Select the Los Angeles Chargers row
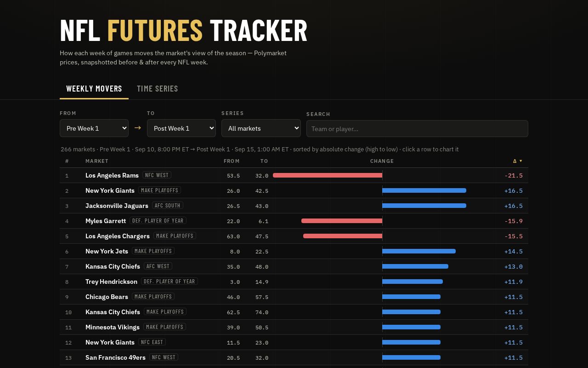Image resolution: width=588 pixels, height=368 pixels. 294,236
